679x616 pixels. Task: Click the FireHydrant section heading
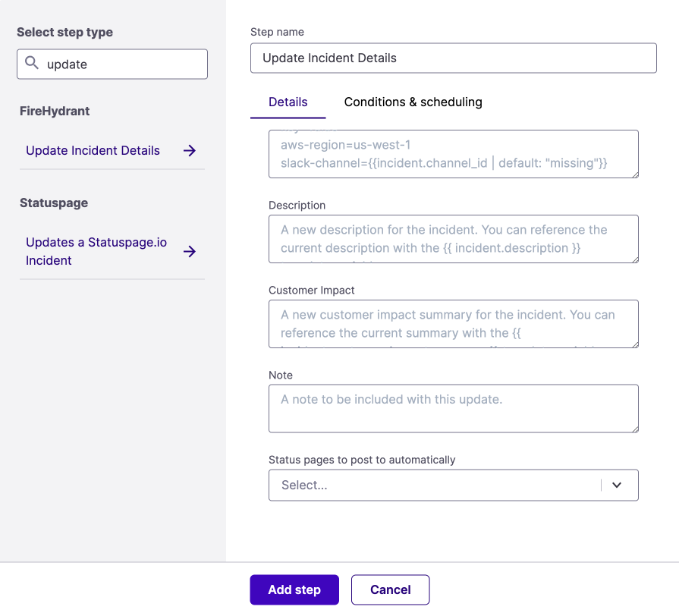55,112
